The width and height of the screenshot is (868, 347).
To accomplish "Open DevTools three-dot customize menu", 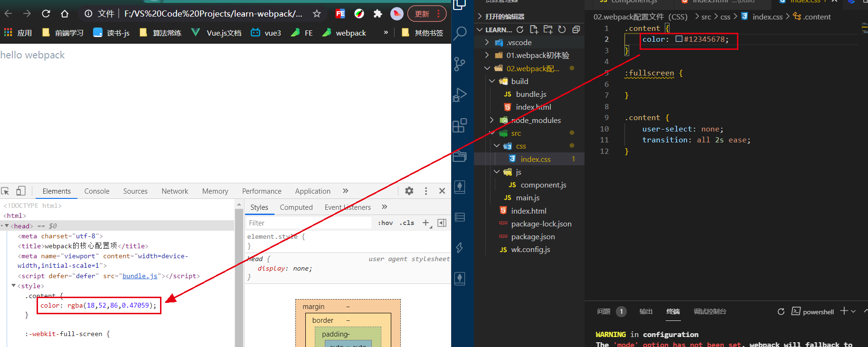I will coord(426,191).
